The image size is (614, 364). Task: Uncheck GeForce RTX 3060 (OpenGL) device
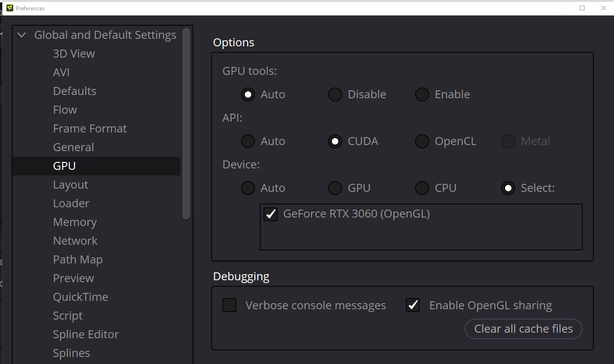270,214
